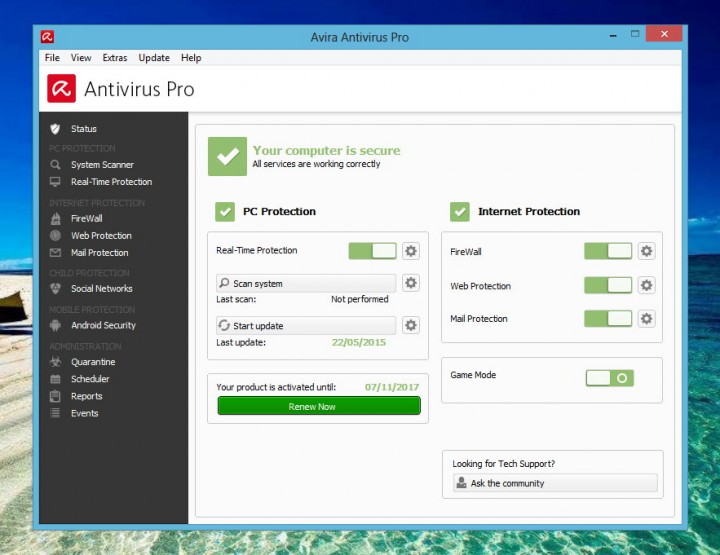Screen dimensions: 720x555
Task: Open Web Protection settings gear
Action: pos(647,285)
